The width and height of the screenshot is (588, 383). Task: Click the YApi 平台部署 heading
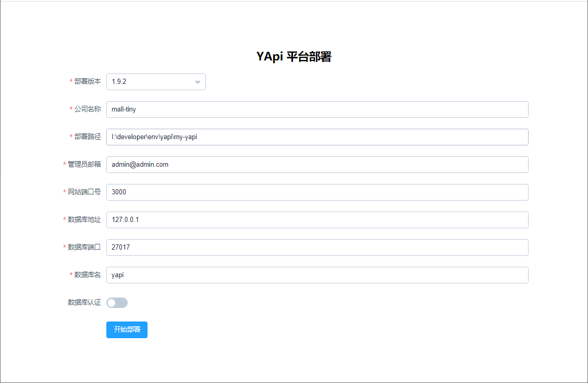click(294, 57)
